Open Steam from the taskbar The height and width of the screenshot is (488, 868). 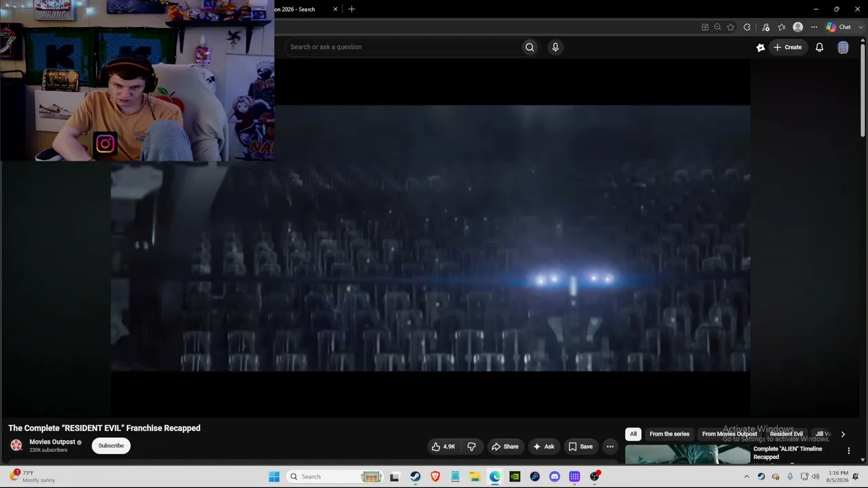(x=415, y=476)
